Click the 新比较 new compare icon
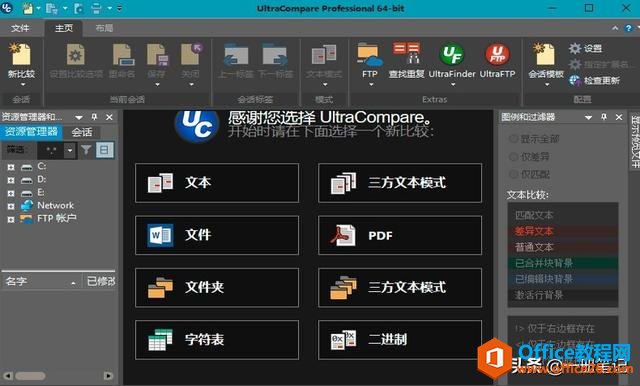This screenshot has width=640, height=386. click(x=21, y=55)
